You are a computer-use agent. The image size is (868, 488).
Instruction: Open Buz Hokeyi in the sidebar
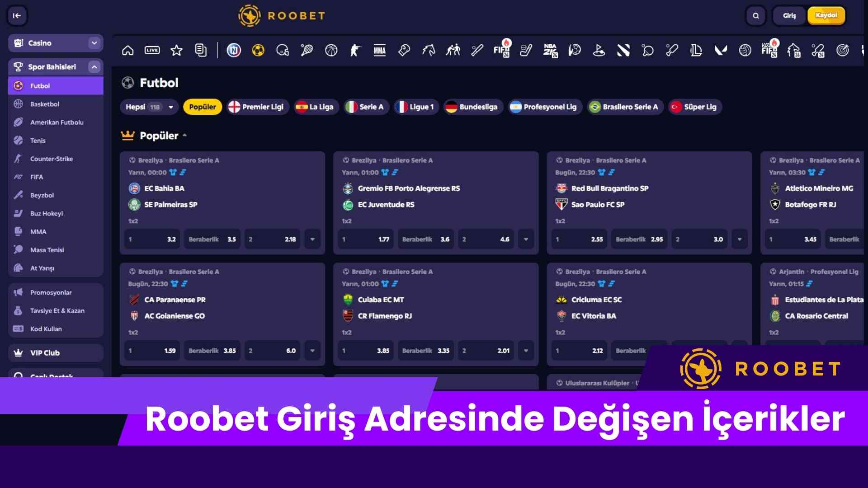click(56, 213)
